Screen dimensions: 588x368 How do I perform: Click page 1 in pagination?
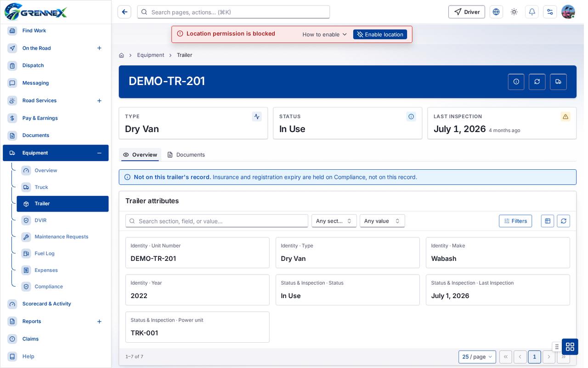pyautogui.click(x=534, y=356)
